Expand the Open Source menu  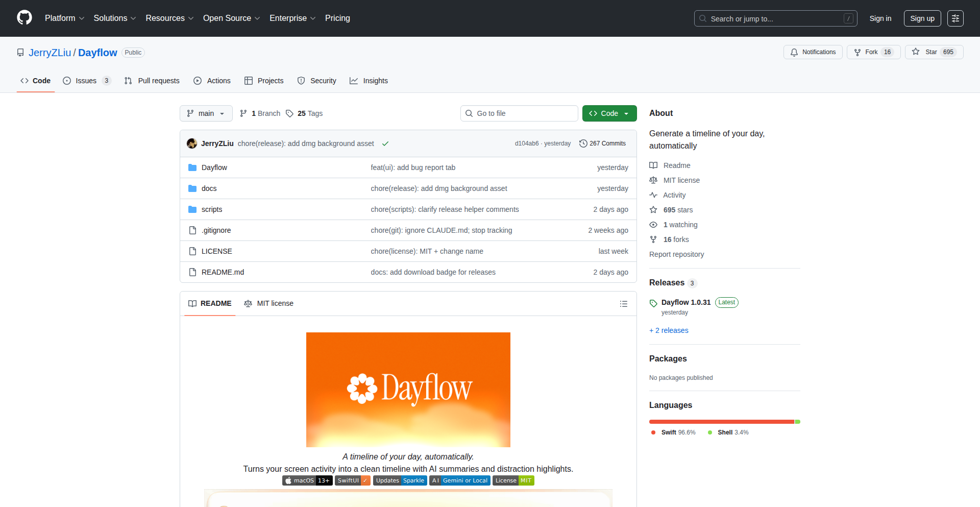pos(231,18)
